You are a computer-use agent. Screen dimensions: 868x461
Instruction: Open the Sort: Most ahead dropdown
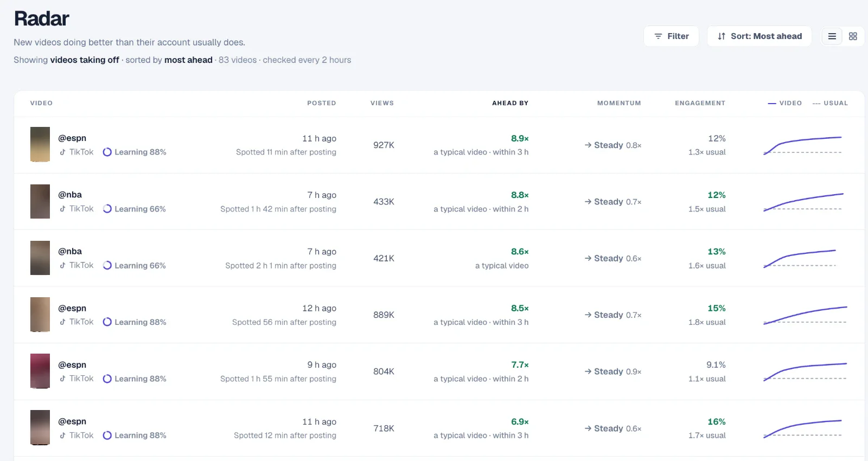point(759,36)
